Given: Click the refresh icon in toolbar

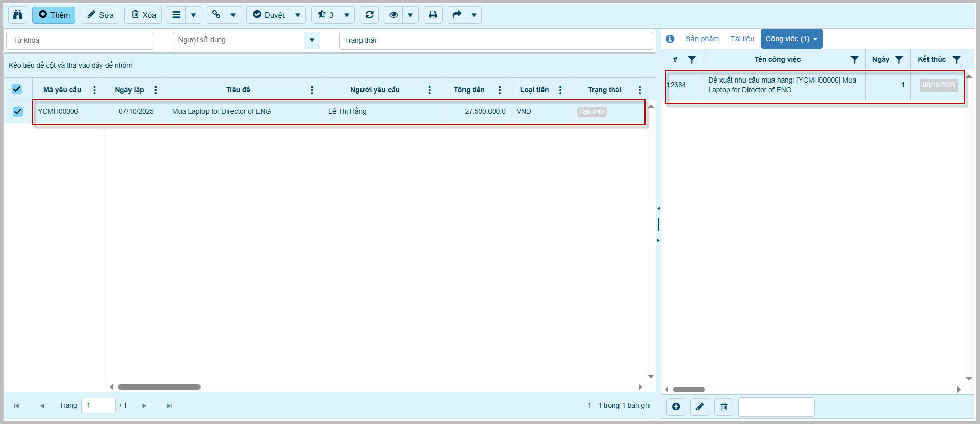Looking at the screenshot, I should click(x=369, y=15).
